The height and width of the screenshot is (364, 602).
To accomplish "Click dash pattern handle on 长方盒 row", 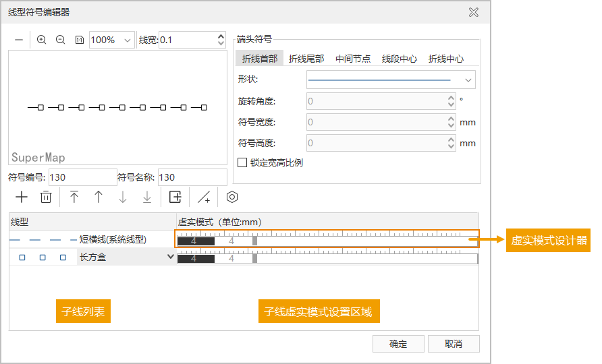I will tap(254, 258).
